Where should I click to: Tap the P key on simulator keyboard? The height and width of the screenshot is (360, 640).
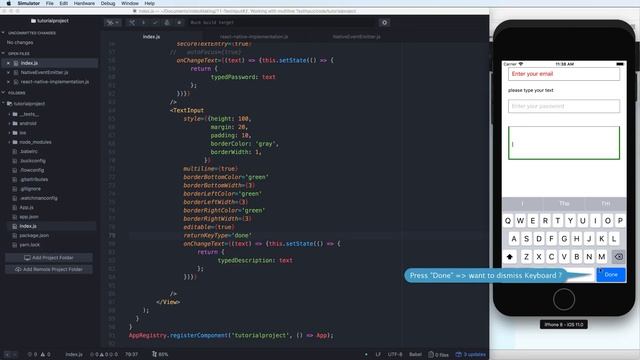(x=620, y=221)
